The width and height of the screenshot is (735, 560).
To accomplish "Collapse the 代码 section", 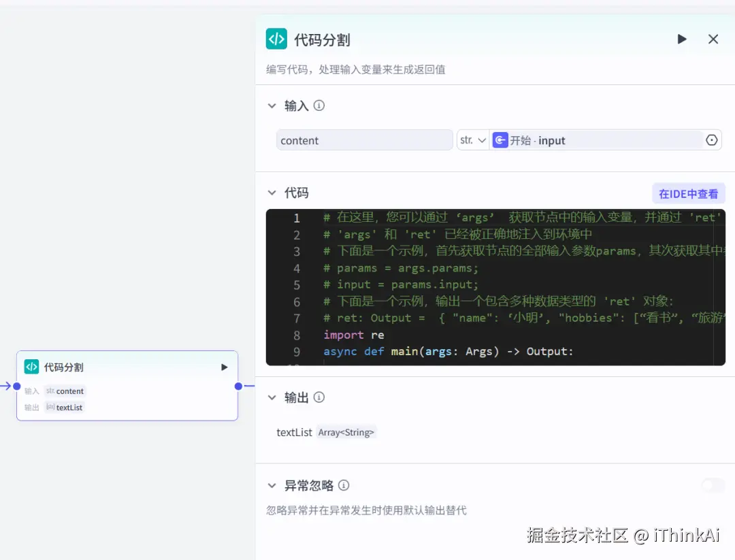I will 272,193.
